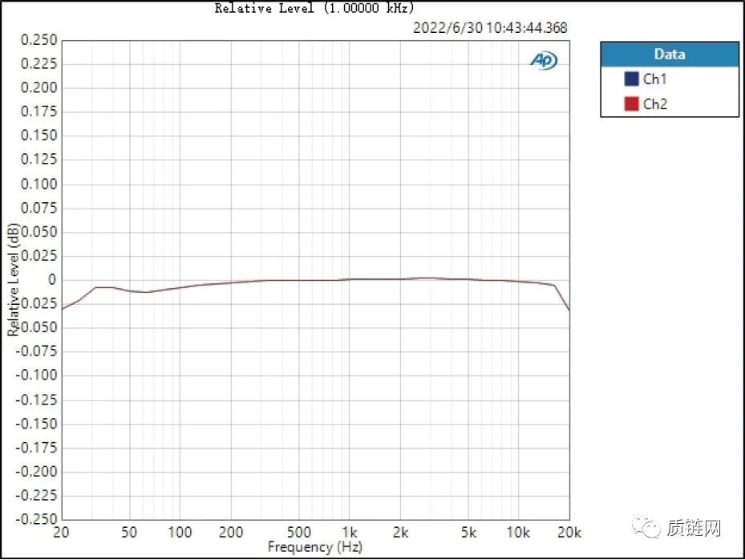Click the -0.150 y-axis value
The width and height of the screenshot is (745, 560).
pos(36,424)
